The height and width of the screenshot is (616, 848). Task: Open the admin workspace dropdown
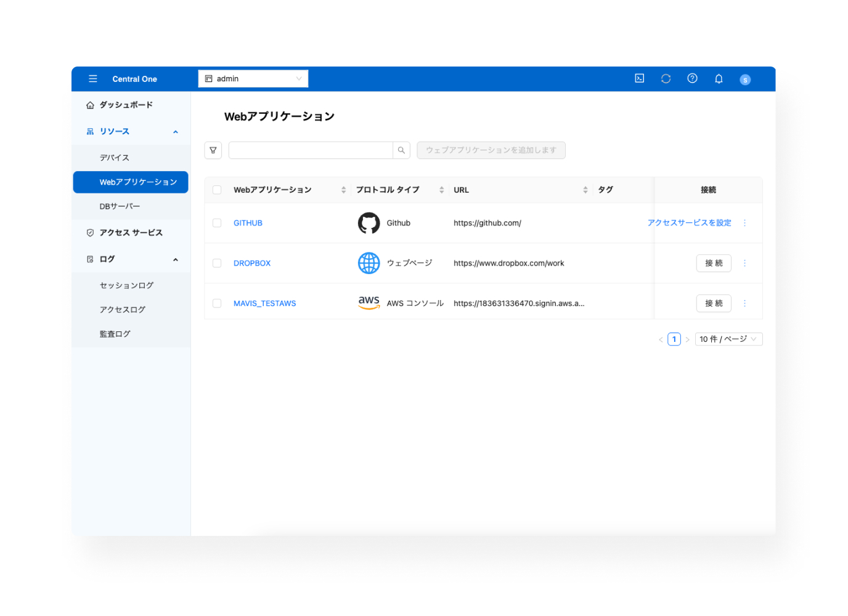[x=253, y=79]
